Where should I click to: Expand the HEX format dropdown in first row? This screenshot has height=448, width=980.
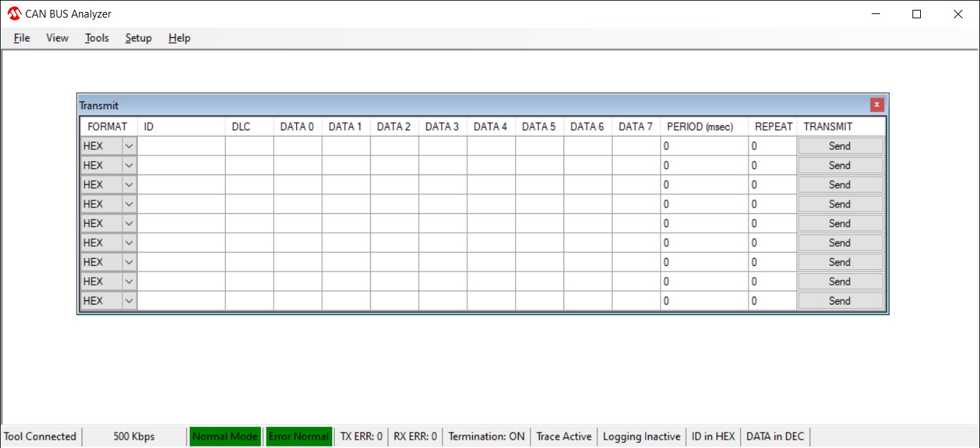[129, 146]
